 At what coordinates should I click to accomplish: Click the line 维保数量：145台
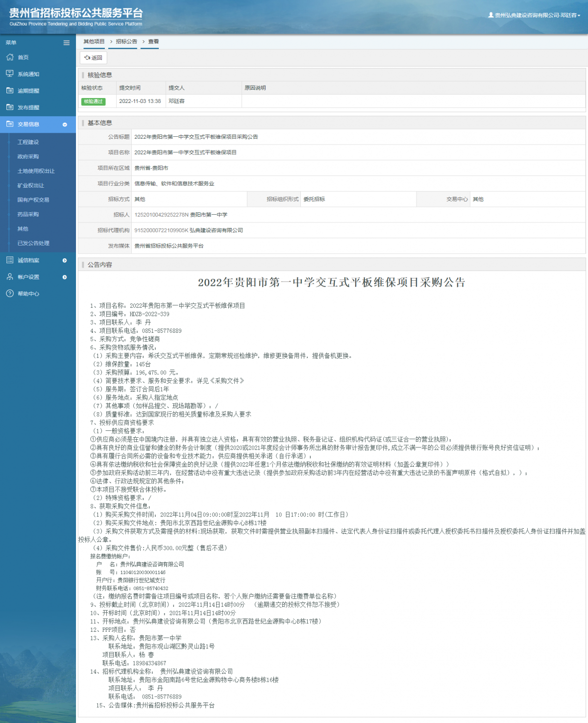coord(122,364)
